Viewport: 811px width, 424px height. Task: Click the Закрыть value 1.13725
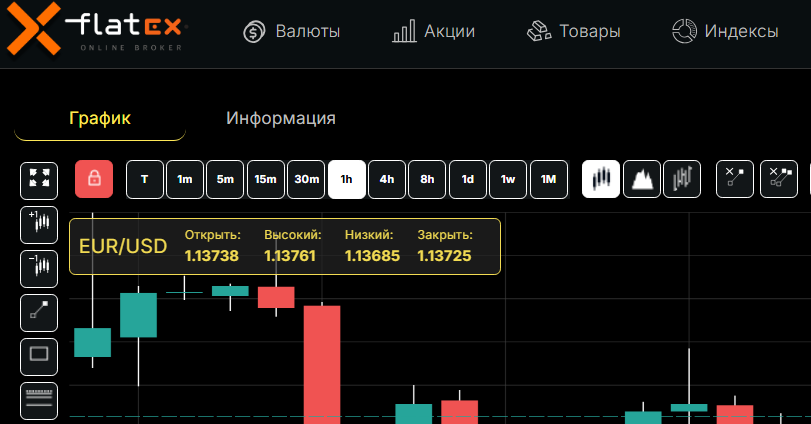(x=444, y=255)
